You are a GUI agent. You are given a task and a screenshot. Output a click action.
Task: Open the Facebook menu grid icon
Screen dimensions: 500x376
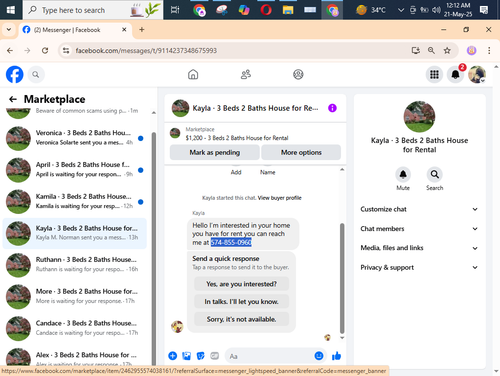pyautogui.click(x=434, y=74)
